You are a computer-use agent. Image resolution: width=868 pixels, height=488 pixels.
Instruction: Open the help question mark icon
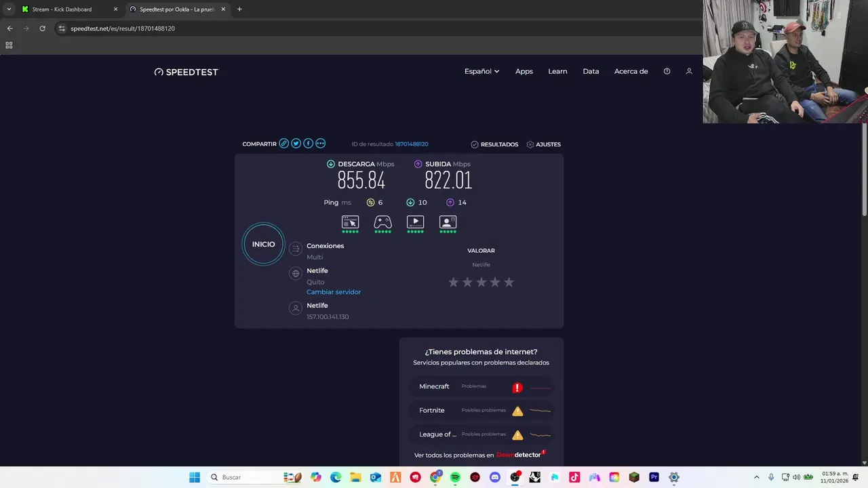tap(667, 71)
